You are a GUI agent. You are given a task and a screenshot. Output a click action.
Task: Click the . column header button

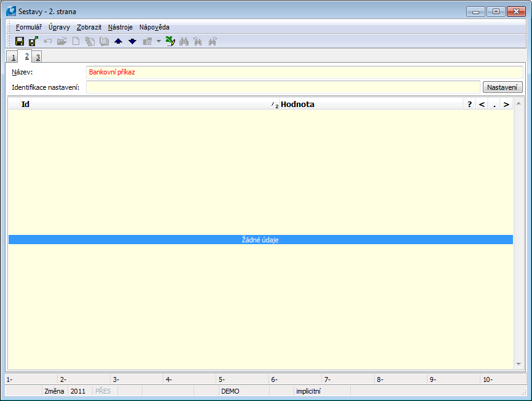[494, 104]
